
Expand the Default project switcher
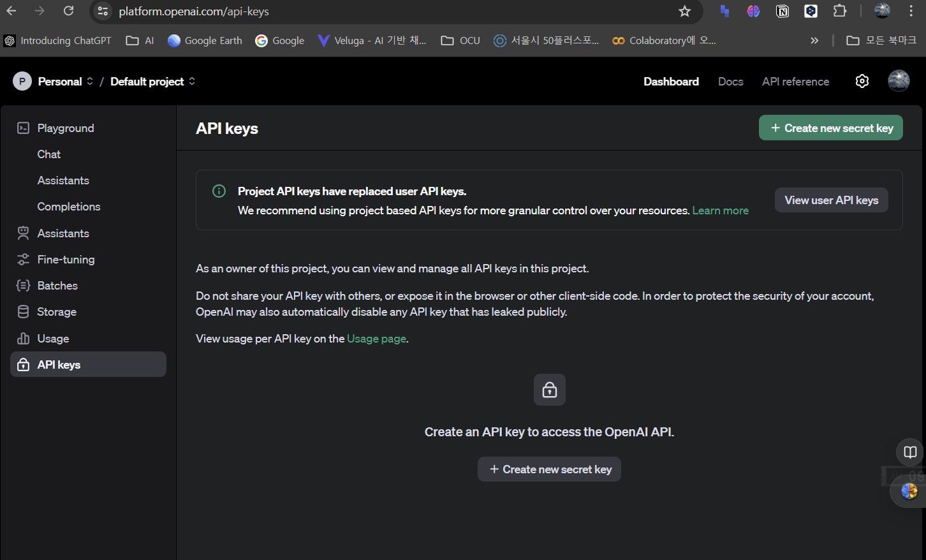click(152, 82)
